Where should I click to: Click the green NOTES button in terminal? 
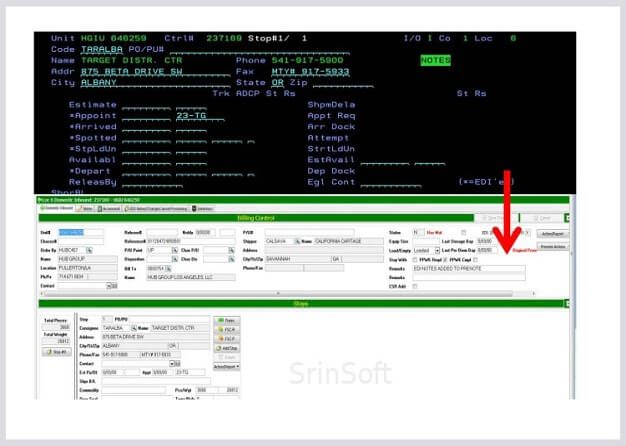tap(436, 60)
